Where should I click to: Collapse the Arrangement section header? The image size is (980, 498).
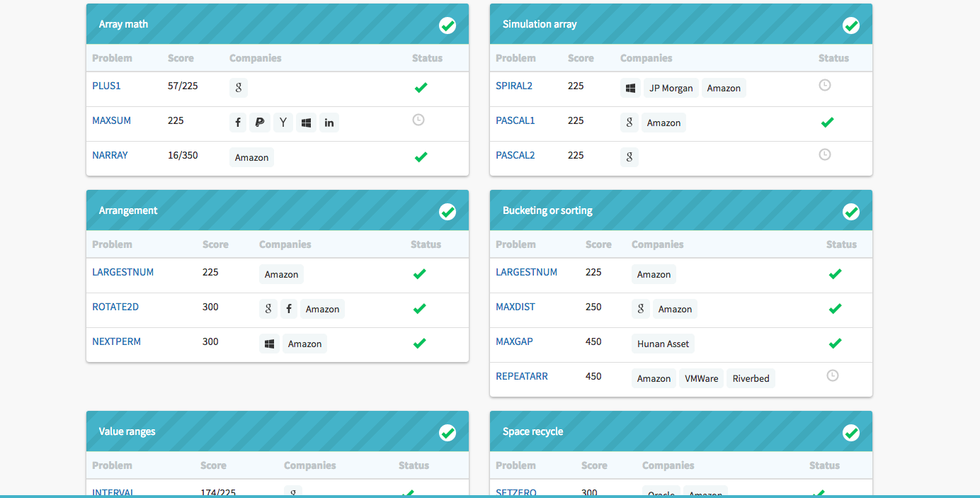[x=128, y=210]
